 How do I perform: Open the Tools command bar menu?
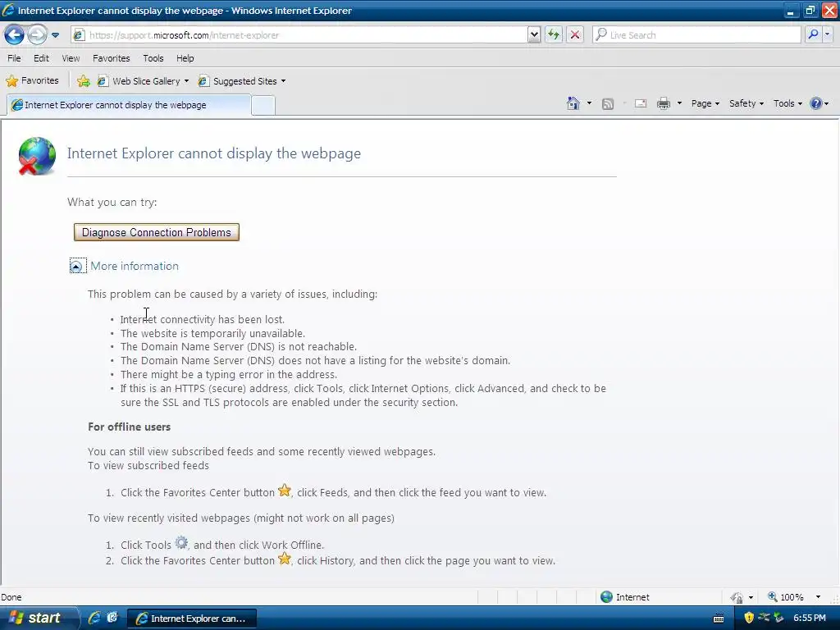pyautogui.click(x=787, y=103)
